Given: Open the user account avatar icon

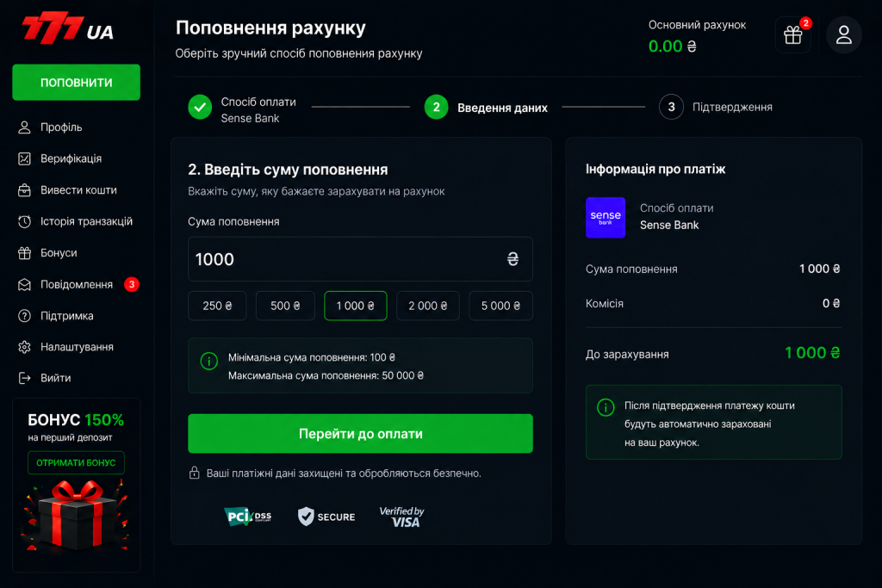Looking at the screenshot, I should 844,34.
